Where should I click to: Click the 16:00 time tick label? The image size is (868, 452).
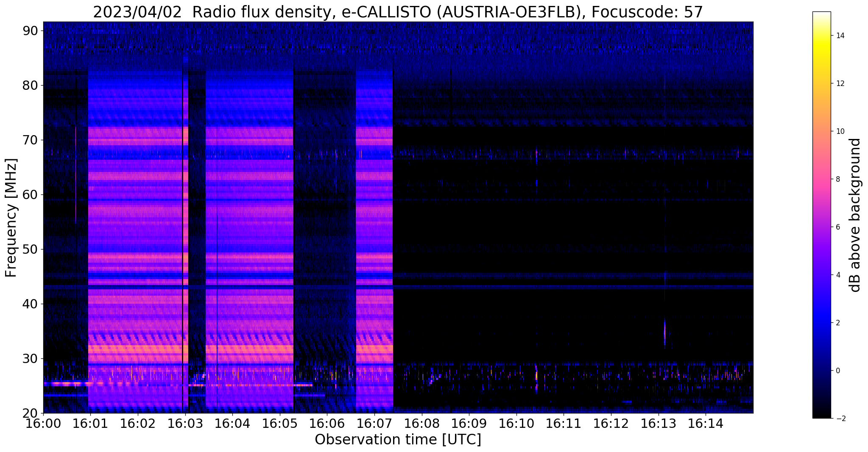click(43, 424)
